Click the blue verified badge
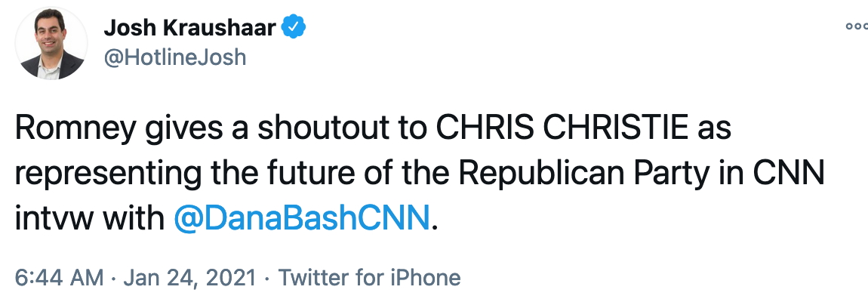The width and height of the screenshot is (868, 299). pos(294,28)
